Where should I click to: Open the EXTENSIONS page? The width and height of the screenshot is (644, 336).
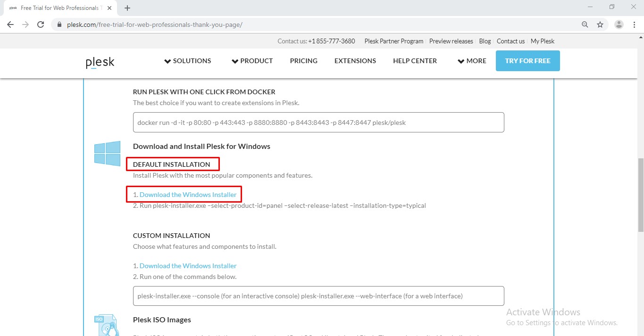coord(355,61)
